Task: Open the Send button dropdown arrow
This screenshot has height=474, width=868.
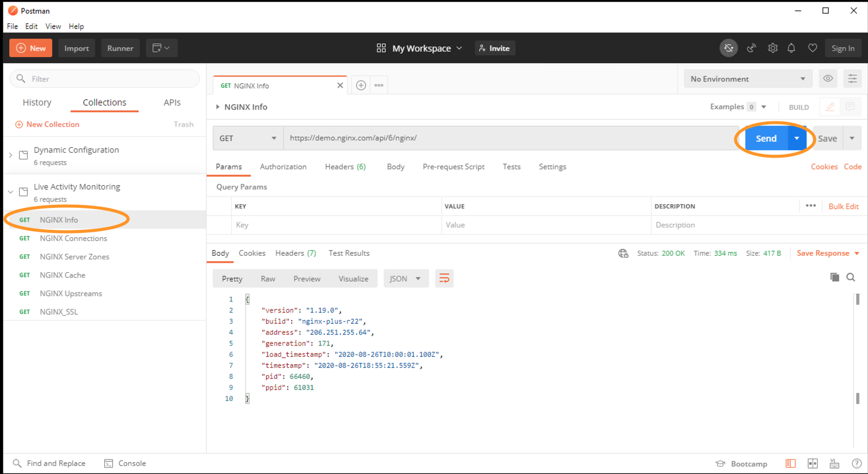Action: pyautogui.click(x=797, y=138)
